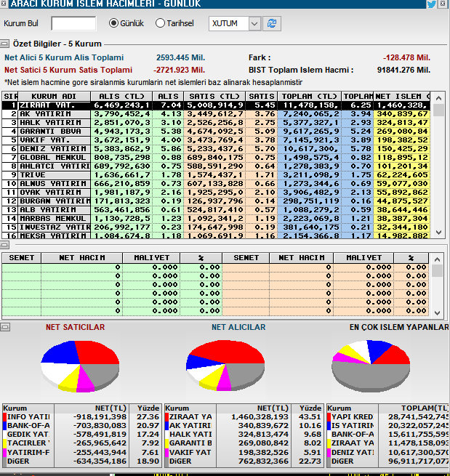Select the Günlük radio button
This screenshot has width=450, height=476.
(x=113, y=23)
